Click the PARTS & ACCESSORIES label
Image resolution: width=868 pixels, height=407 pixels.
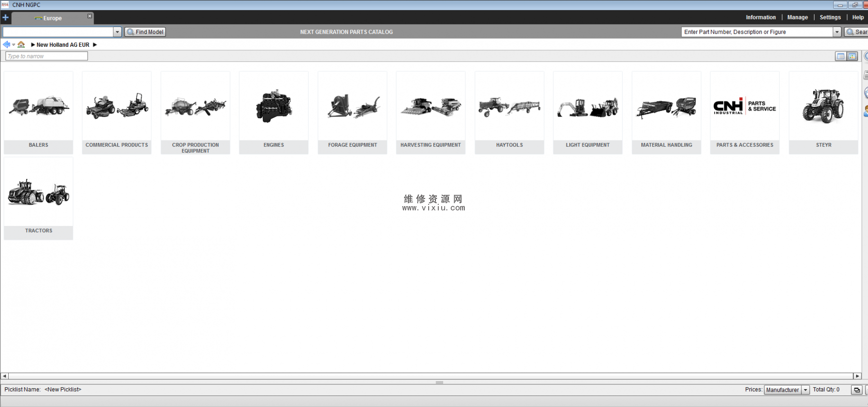(745, 145)
